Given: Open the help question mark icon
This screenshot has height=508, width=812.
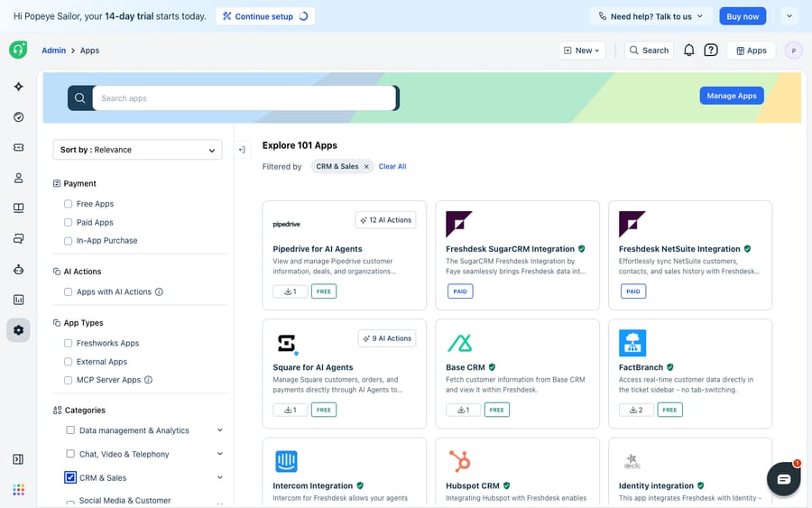Looking at the screenshot, I should click(711, 51).
